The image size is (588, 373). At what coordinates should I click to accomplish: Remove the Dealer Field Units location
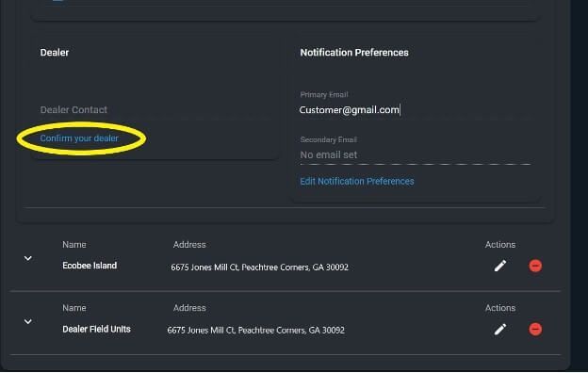pos(535,329)
